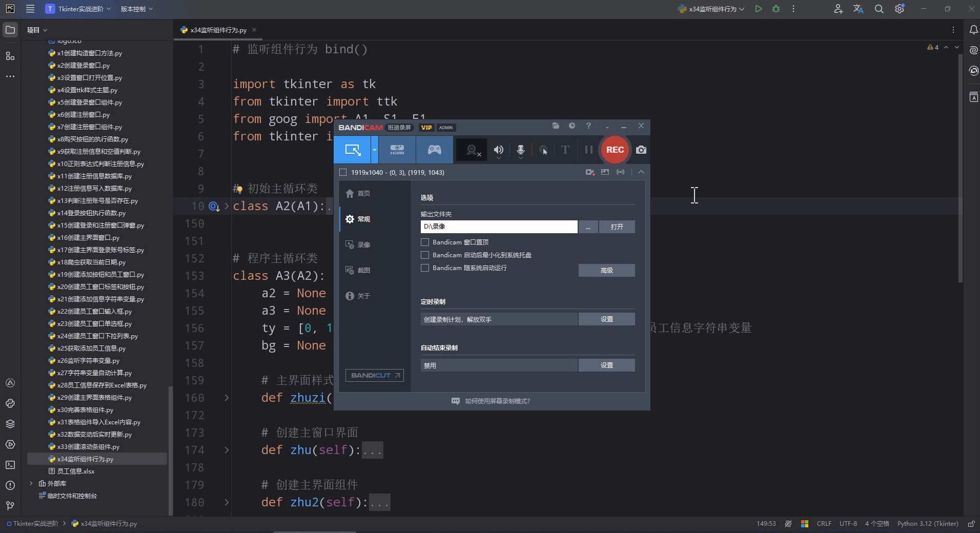Take a screenshot with Bandicam camera icon
The image size is (980, 533).
coord(641,150)
